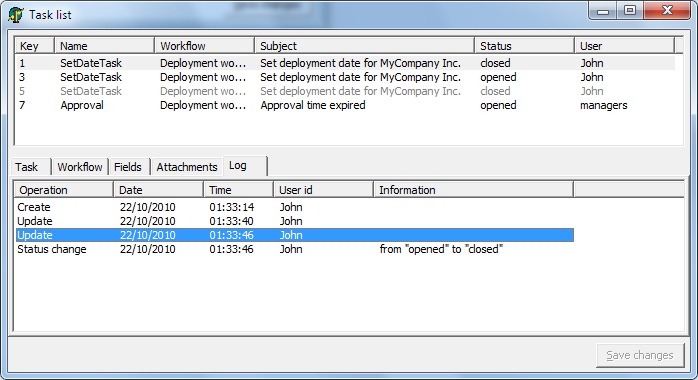Click the date of the Create entry
The image size is (698, 380).
tap(147, 207)
